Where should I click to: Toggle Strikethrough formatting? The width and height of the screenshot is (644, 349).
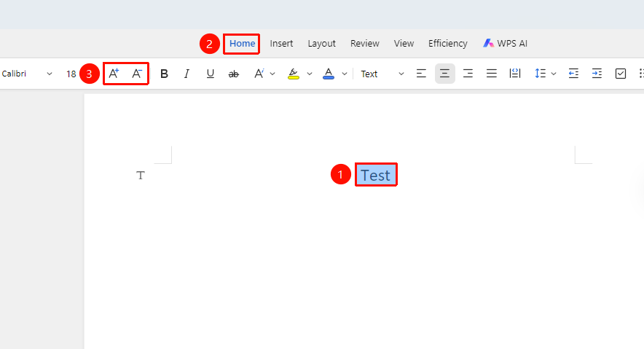point(234,74)
